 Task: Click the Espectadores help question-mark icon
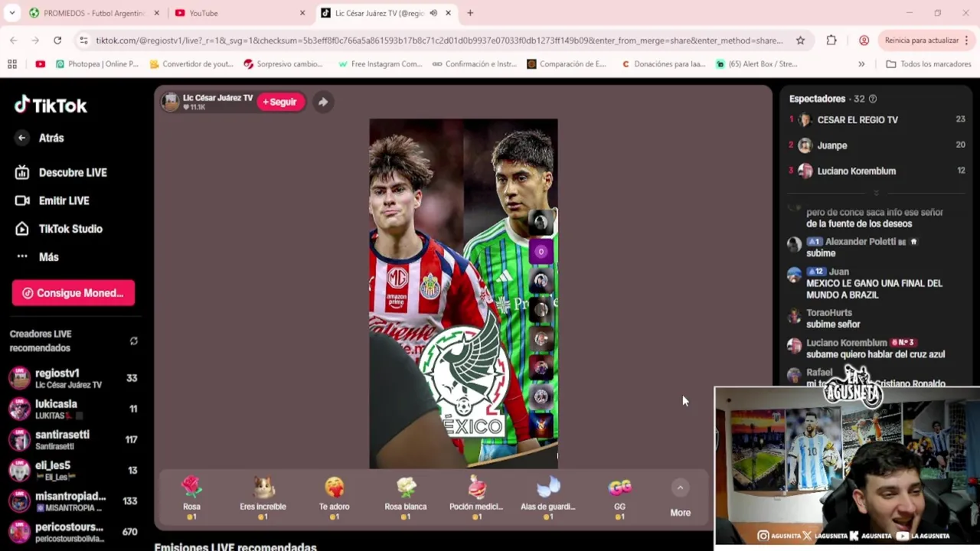tap(873, 99)
